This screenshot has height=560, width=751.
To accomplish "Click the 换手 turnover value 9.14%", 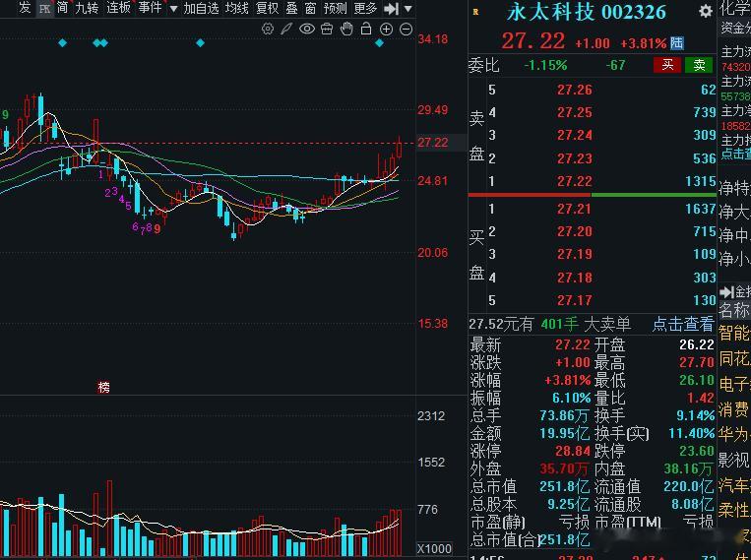I will [x=695, y=415].
